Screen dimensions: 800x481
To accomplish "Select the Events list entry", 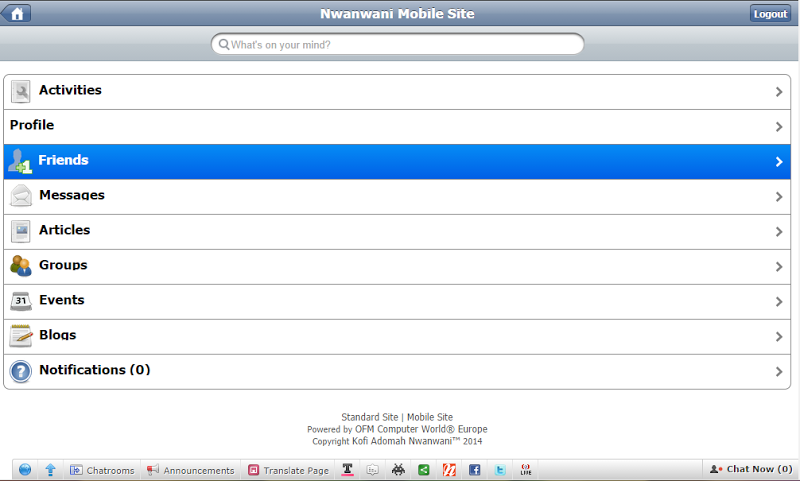I will pyautogui.click(x=397, y=302).
